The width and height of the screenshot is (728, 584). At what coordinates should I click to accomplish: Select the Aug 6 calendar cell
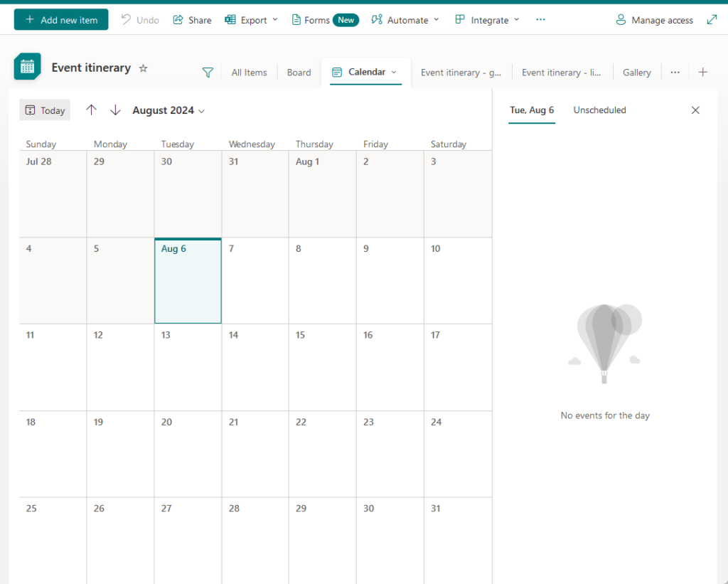[188, 280]
